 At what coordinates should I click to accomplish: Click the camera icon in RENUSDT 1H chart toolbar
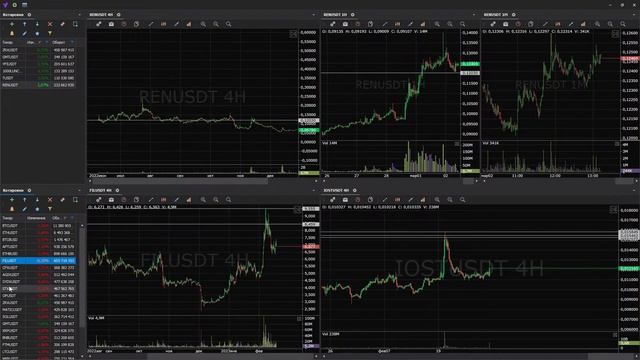[x=345, y=24]
